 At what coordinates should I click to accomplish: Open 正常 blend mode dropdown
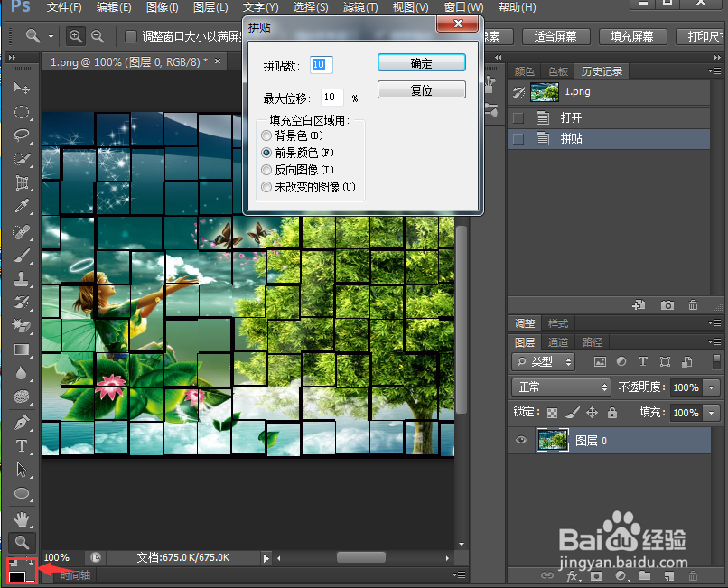point(561,387)
